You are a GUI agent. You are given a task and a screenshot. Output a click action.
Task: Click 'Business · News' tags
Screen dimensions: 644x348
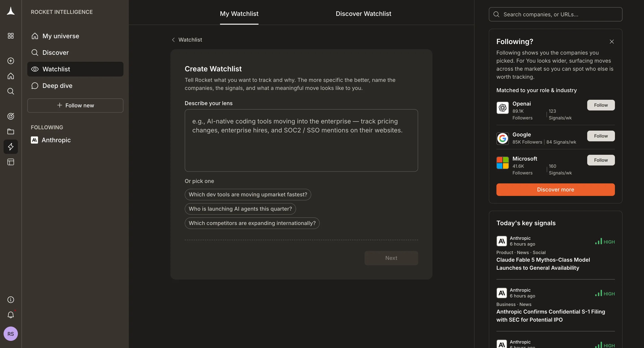(514, 304)
